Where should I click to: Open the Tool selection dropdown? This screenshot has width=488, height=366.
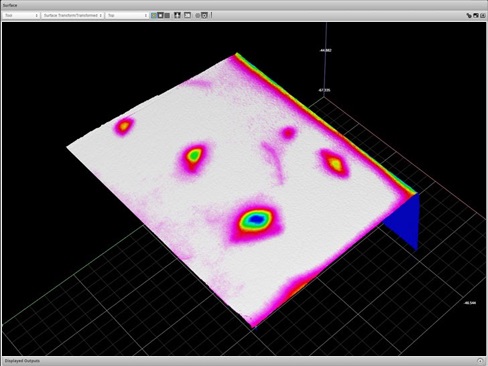[21, 15]
